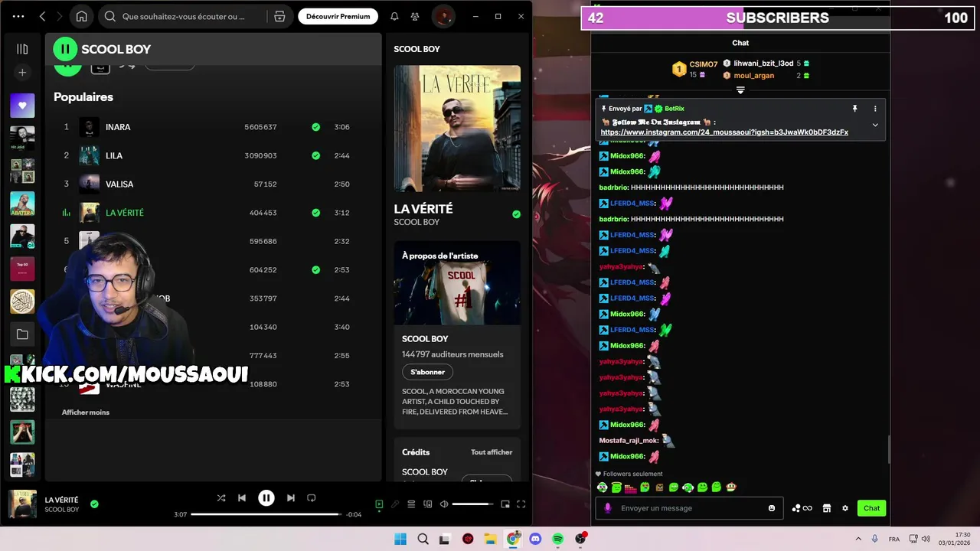
Task: Open the Kick chat shop icon
Action: [827, 508]
